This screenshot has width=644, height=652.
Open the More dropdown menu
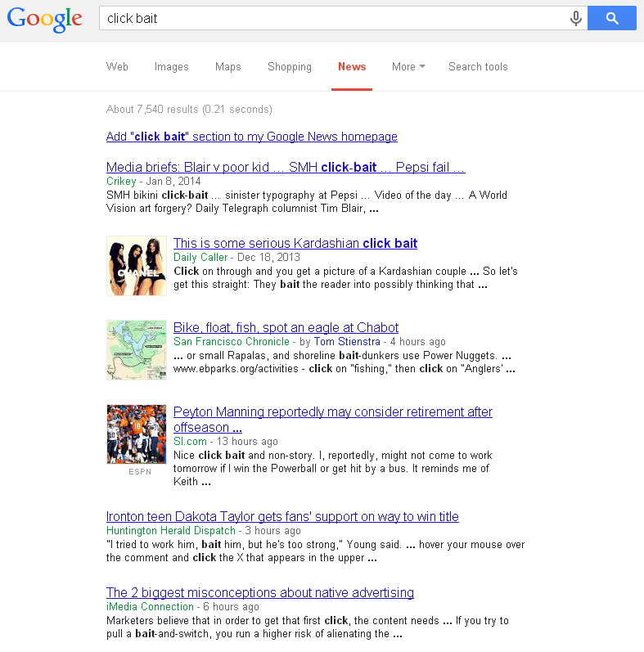408,66
